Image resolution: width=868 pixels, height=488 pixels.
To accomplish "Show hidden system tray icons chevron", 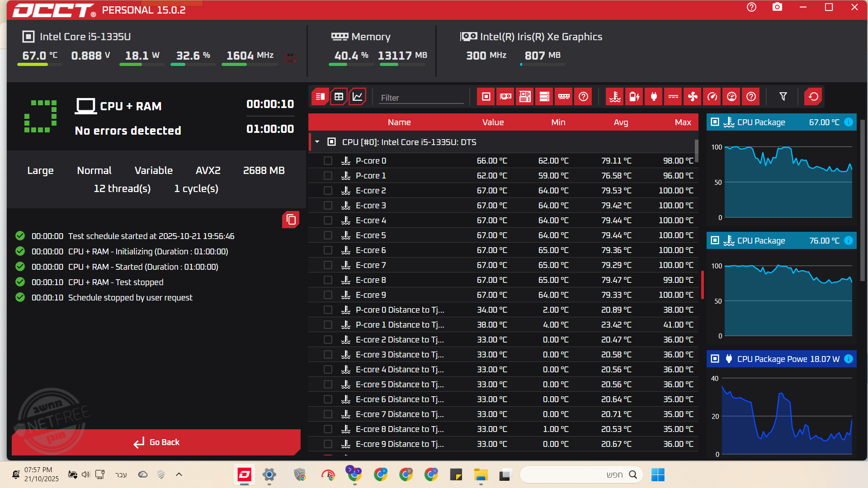I will click(179, 474).
